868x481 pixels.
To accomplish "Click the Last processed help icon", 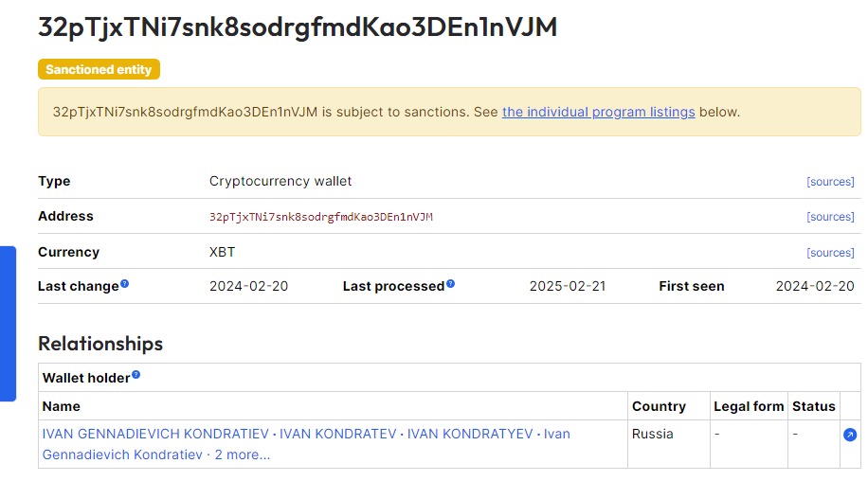I will (451, 284).
